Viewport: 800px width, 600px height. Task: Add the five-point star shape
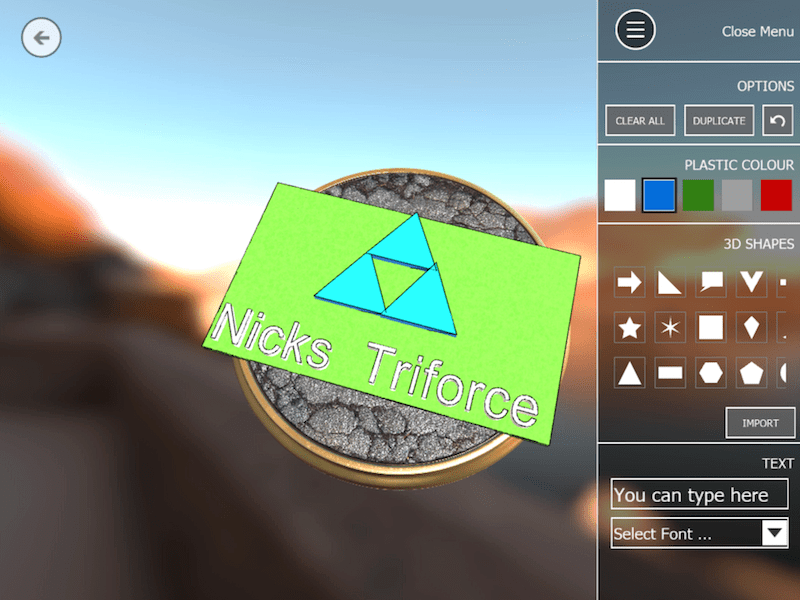[630, 327]
